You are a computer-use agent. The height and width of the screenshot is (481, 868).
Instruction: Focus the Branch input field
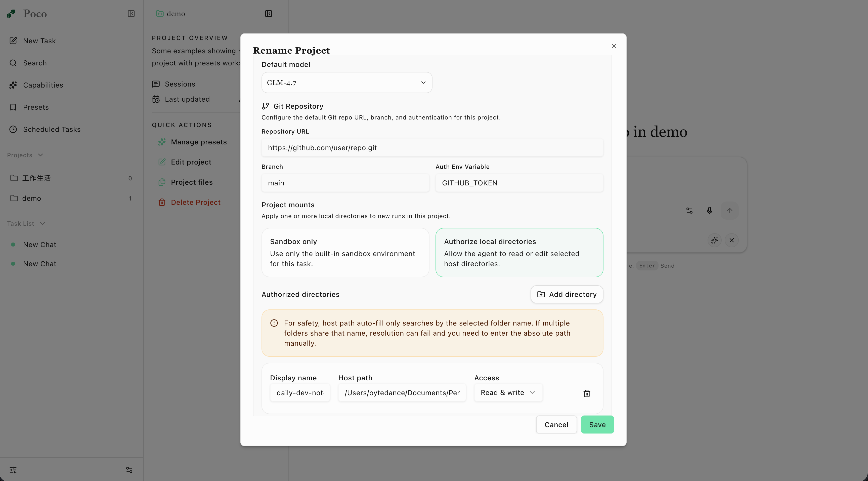point(345,183)
